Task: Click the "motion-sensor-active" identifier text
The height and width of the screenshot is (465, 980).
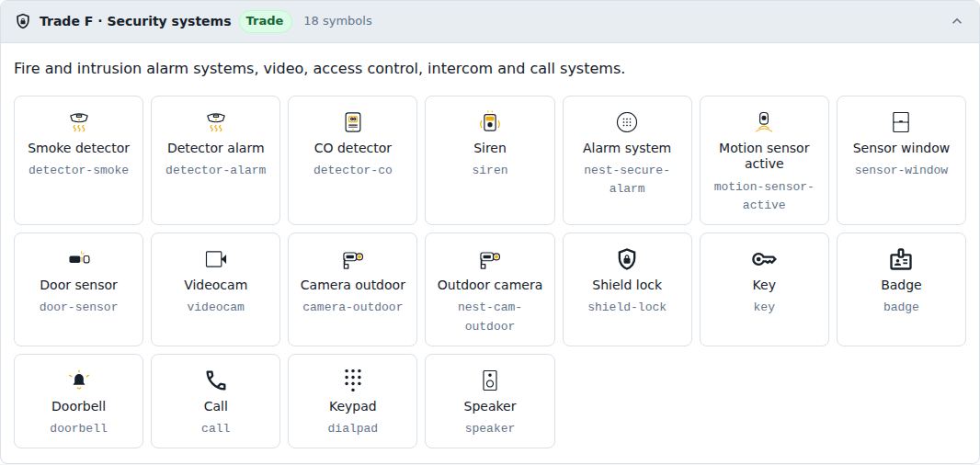Action: coord(764,196)
